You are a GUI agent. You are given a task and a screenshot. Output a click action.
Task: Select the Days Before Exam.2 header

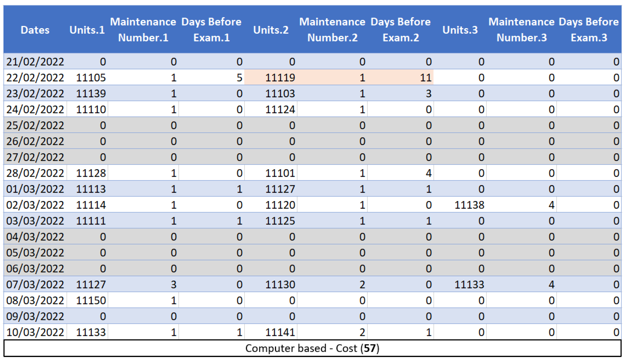point(401,30)
